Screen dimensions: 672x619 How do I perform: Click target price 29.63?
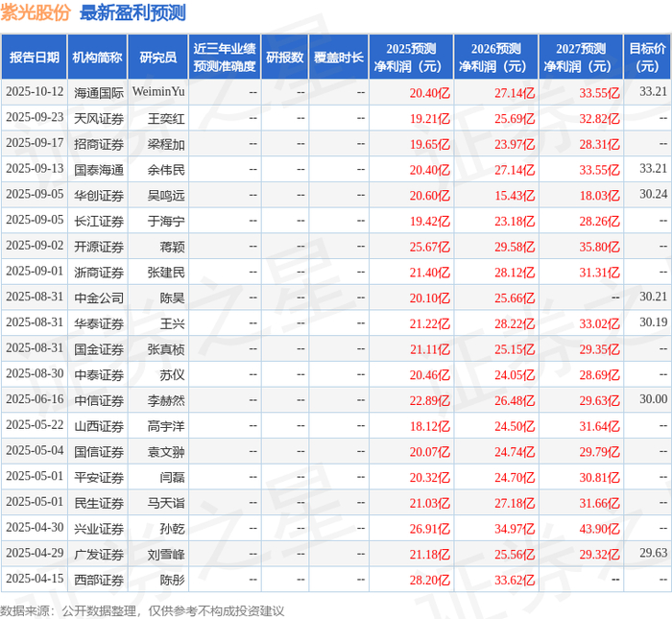point(654,553)
